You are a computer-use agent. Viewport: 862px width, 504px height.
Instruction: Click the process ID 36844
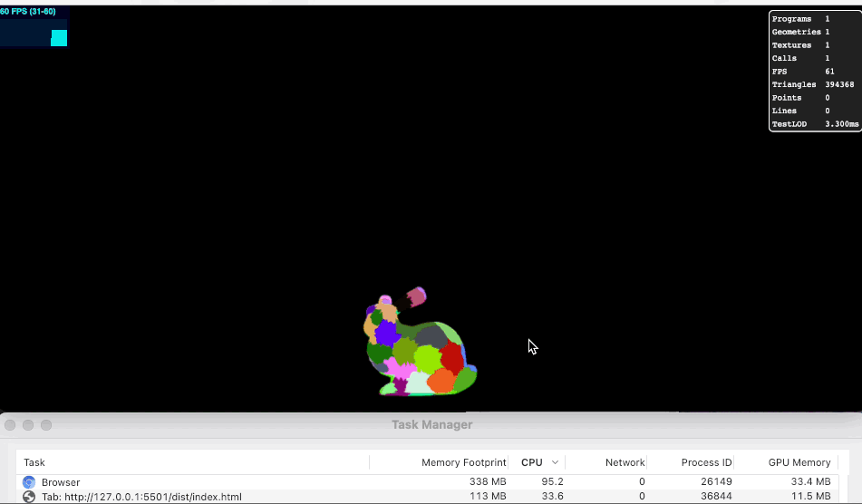(x=716, y=497)
